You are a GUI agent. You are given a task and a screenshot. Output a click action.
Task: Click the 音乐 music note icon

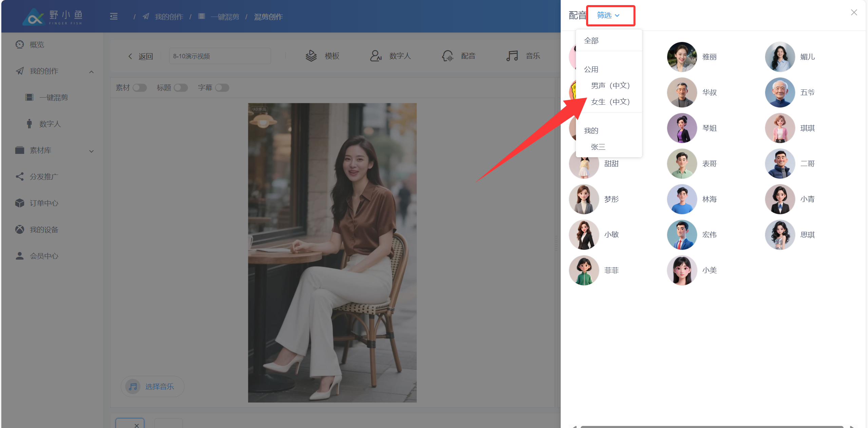[x=512, y=56]
